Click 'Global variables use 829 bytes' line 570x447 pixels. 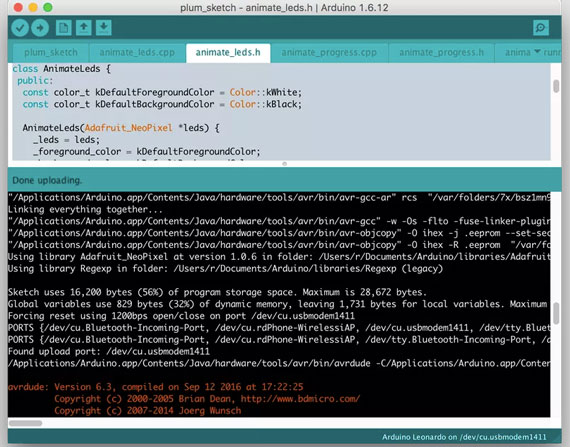click(279, 304)
